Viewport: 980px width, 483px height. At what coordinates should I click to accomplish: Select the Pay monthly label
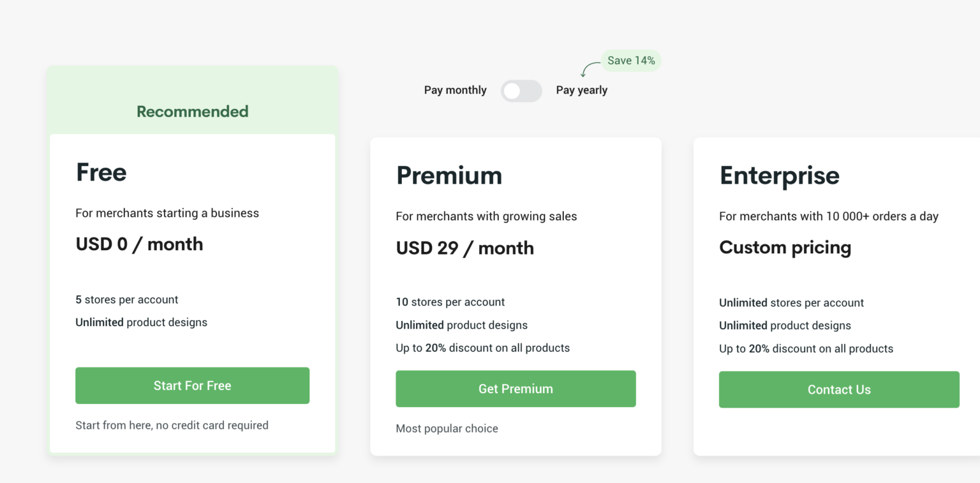coord(455,90)
